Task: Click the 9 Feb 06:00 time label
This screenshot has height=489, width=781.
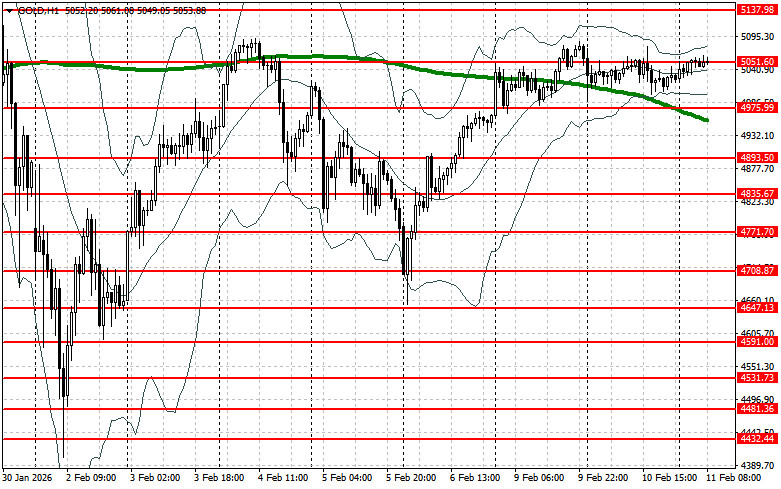Action: (x=539, y=478)
